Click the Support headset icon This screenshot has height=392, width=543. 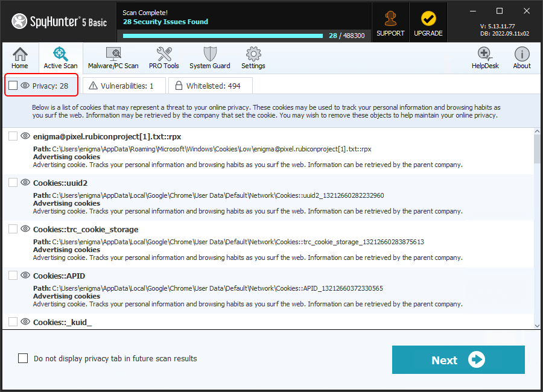click(390, 23)
